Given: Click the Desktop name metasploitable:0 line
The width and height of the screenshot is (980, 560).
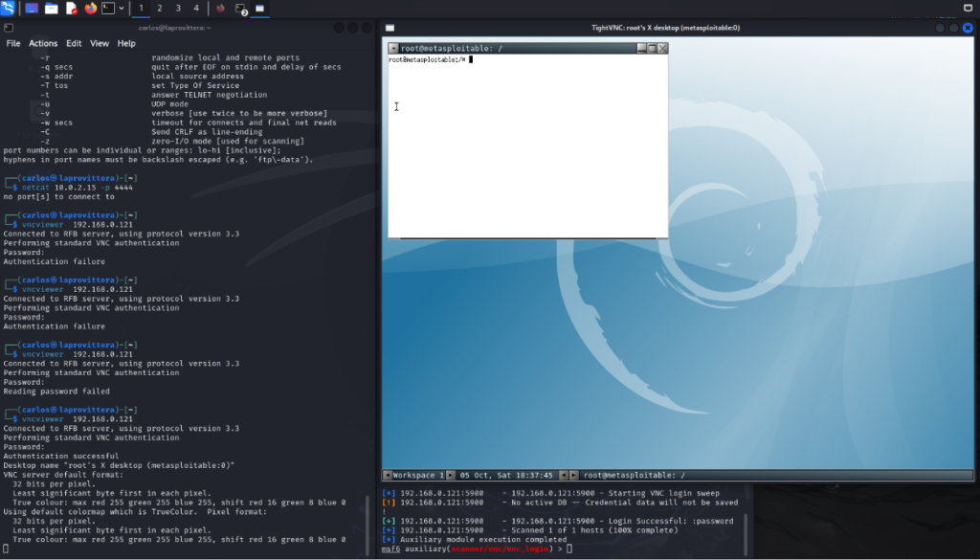Looking at the screenshot, I should coord(119,465).
